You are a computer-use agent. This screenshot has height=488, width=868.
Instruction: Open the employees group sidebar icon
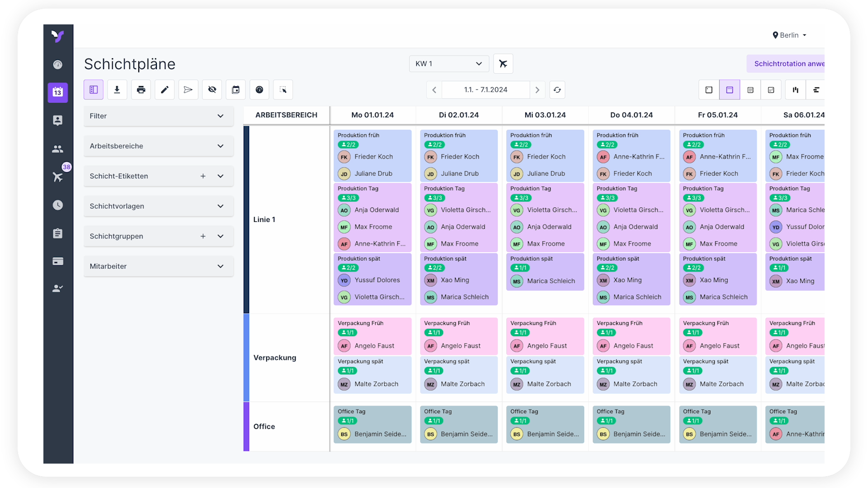click(x=58, y=149)
